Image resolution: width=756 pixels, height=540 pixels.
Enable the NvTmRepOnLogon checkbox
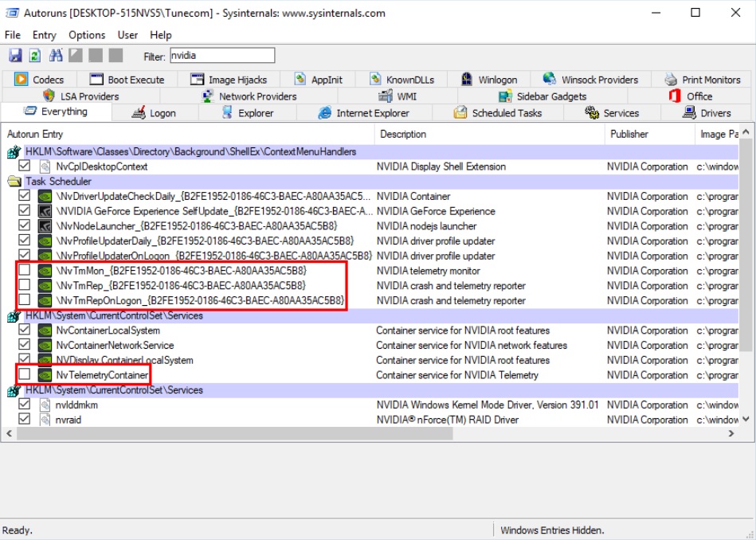[24, 300]
